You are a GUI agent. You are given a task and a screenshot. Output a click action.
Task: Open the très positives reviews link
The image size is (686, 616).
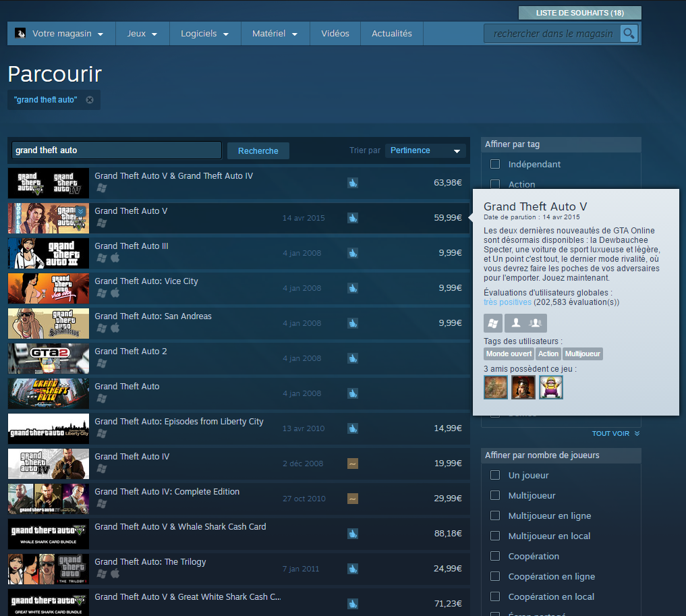507,302
